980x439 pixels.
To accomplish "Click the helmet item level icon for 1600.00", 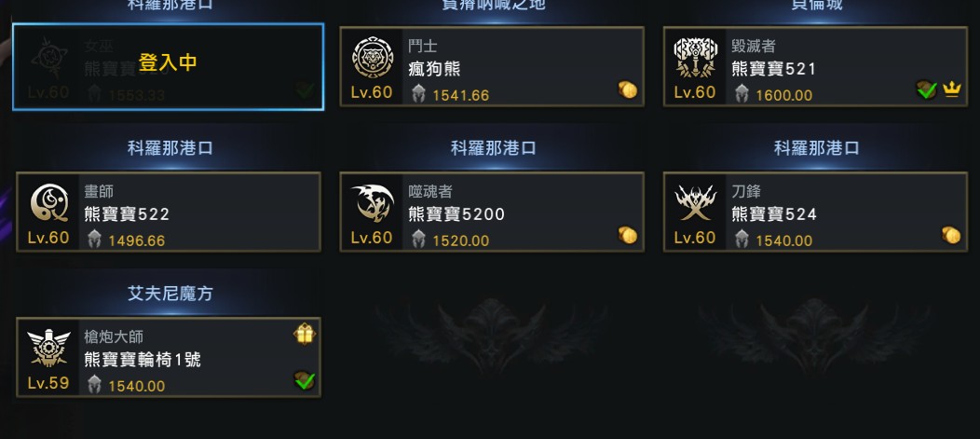I will [x=742, y=94].
